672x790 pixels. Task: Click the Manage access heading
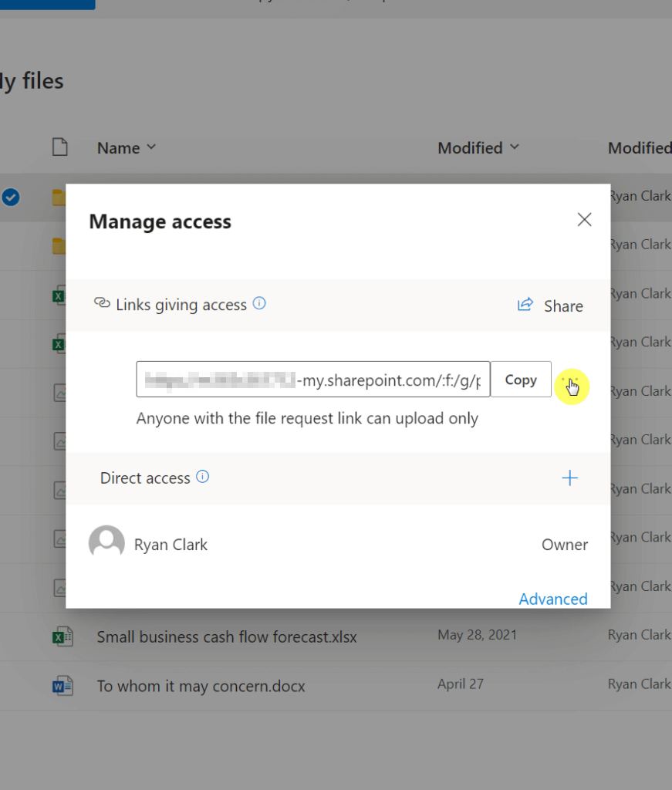coord(160,221)
